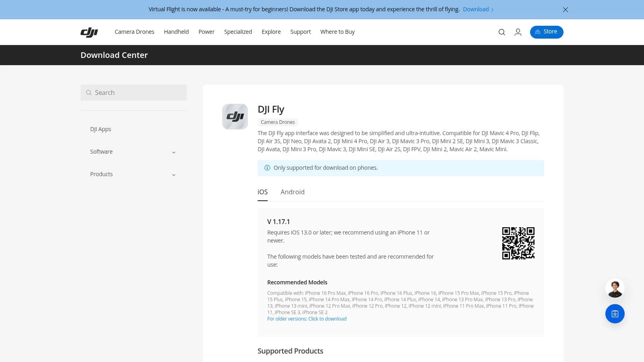
Task: Click the DJI Fly app icon
Action: pyautogui.click(x=235, y=117)
